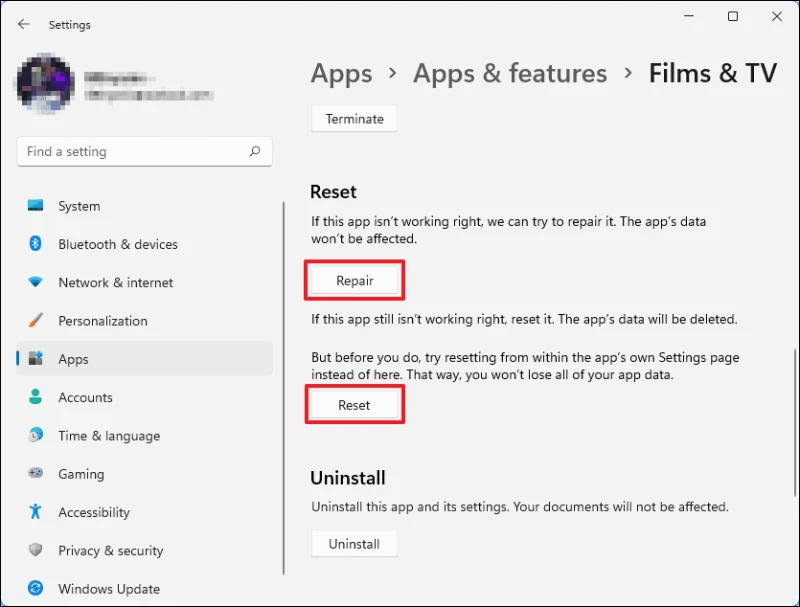The width and height of the screenshot is (800, 607).
Task: Click the Personalization paintbrush icon
Action: click(36, 321)
